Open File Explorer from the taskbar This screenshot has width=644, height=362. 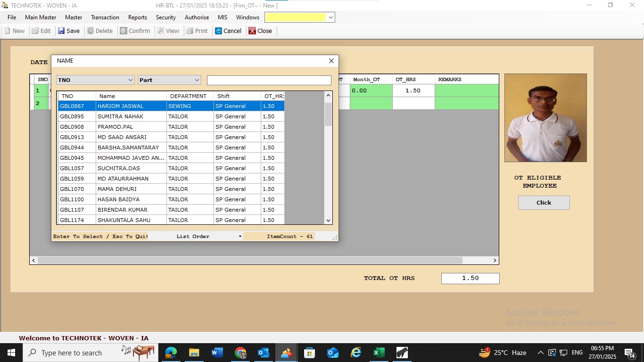click(194, 353)
